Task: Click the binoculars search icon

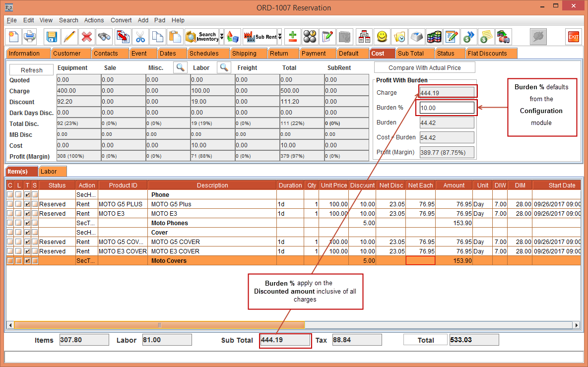Action: pyautogui.click(x=104, y=37)
